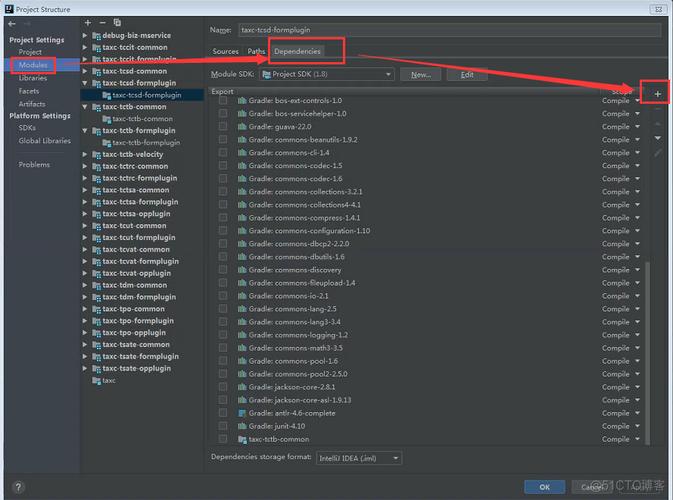Move dependency down arrow icon
The width and height of the screenshot is (673, 500).
pos(658,138)
